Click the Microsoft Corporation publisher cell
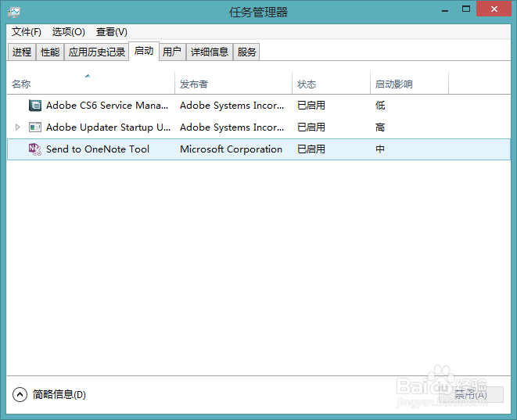The height and width of the screenshot is (420, 517). 231,149
